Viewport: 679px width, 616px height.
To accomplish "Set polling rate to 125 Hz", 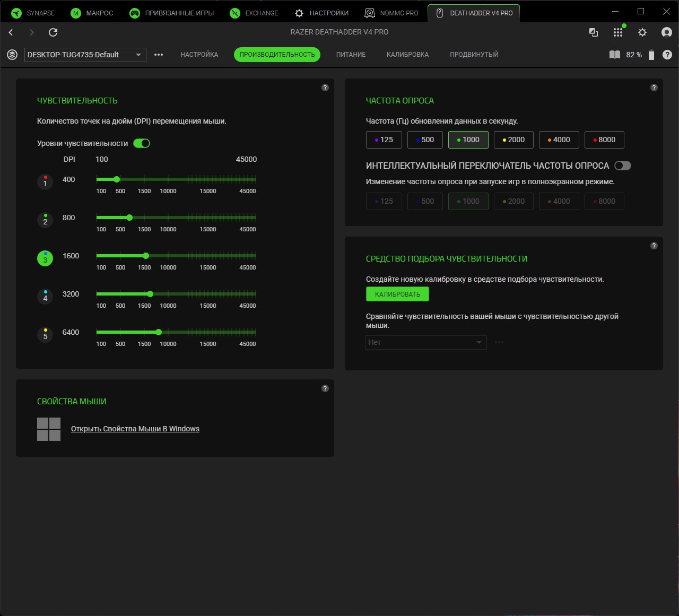I will pos(384,140).
